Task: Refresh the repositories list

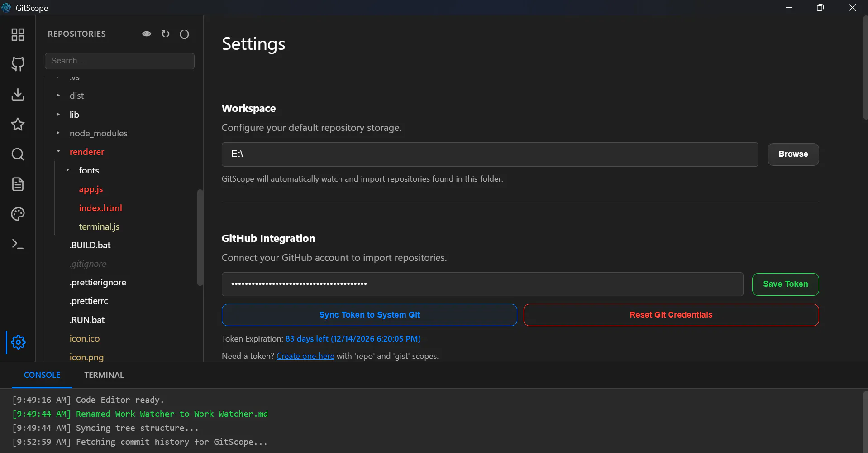Action: 166,34
